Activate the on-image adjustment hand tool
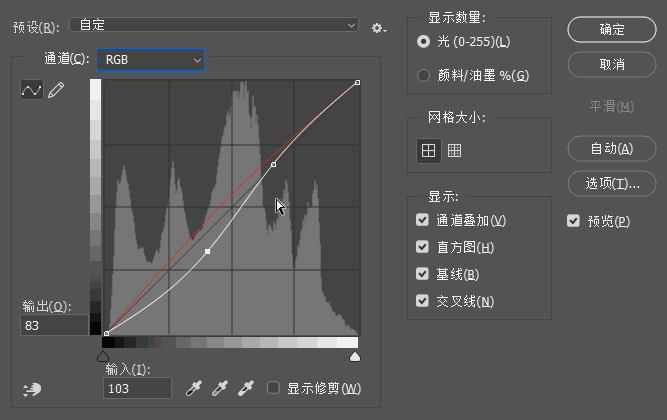The image size is (667, 420). (32, 389)
